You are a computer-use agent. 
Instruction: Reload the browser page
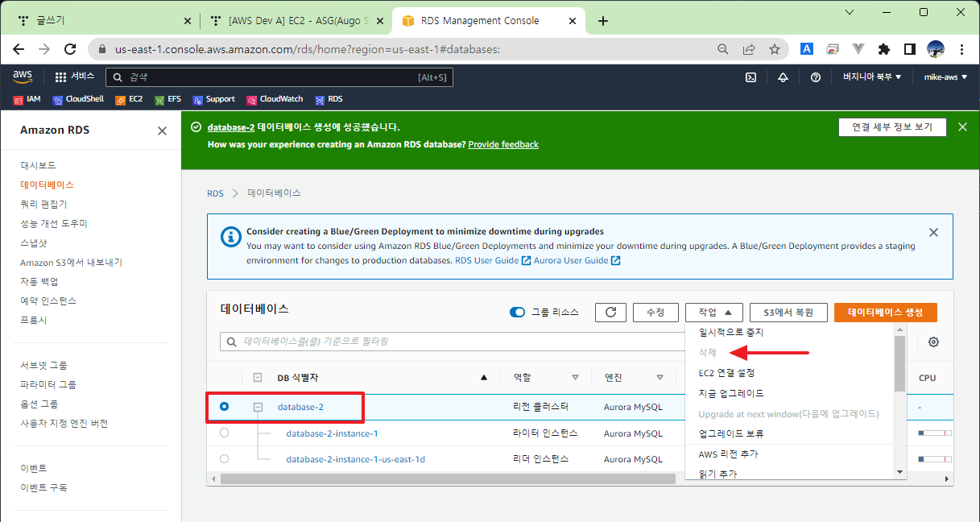[70, 49]
